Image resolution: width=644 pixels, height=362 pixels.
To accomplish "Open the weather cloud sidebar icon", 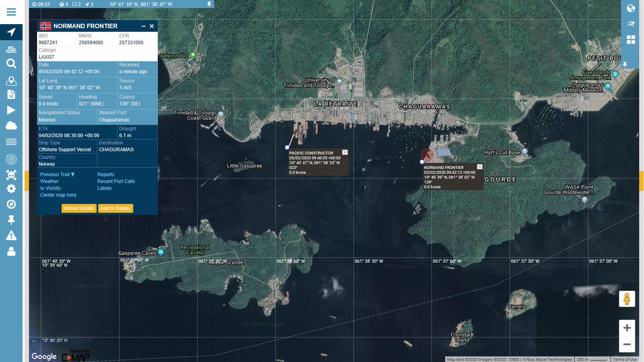I will 11,126.
